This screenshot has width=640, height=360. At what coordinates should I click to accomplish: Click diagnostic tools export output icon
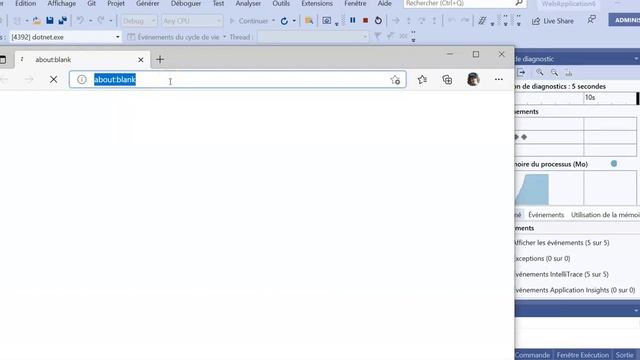pyautogui.click(x=521, y=73)
